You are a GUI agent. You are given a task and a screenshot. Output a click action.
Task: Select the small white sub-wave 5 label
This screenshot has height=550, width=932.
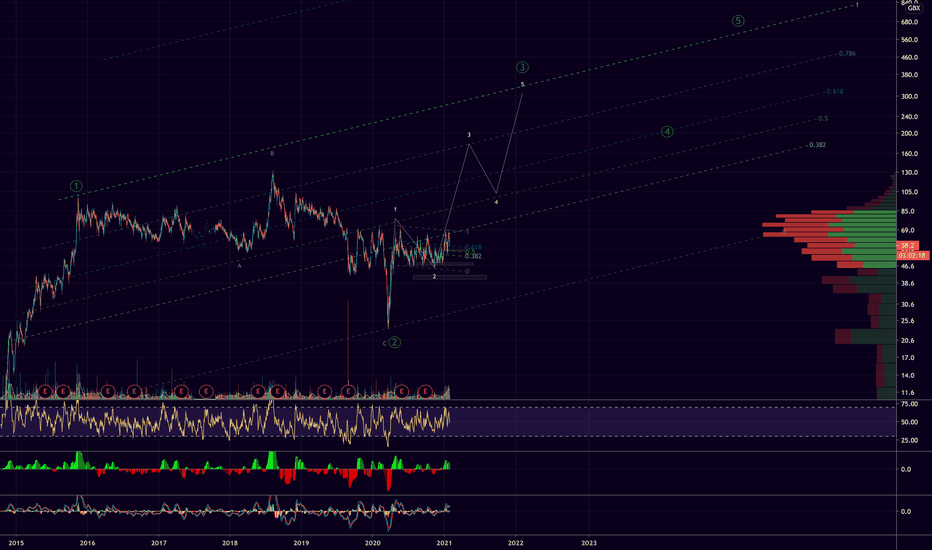tap(522, 84)
